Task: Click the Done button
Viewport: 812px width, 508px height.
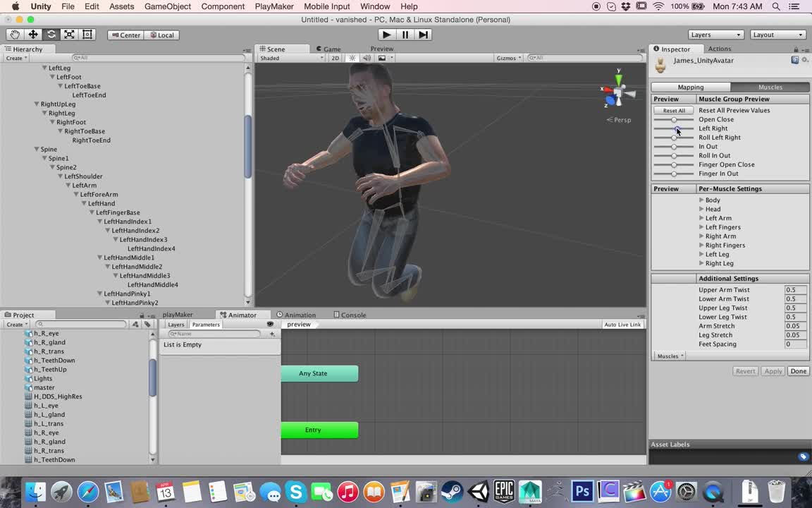Action: (x=798, y=371)
